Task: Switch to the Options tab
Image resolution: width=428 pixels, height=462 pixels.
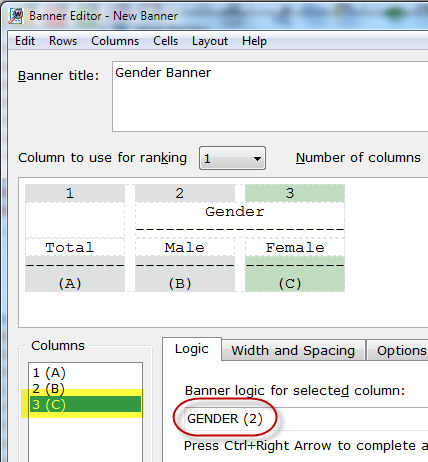Action: click(398, 350)
